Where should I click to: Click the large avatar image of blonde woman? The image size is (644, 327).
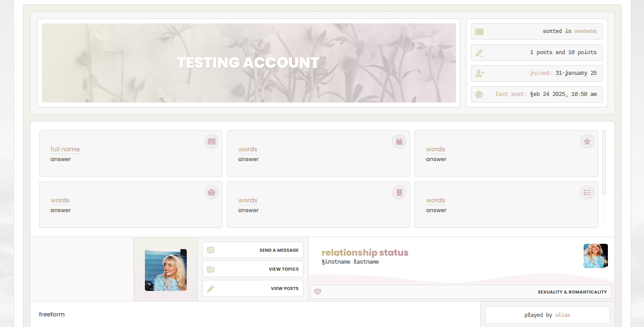click(x=166, y=270)
